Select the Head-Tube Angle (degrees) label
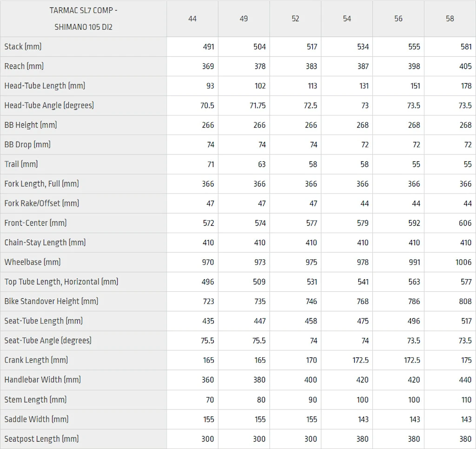 [49, 105]
